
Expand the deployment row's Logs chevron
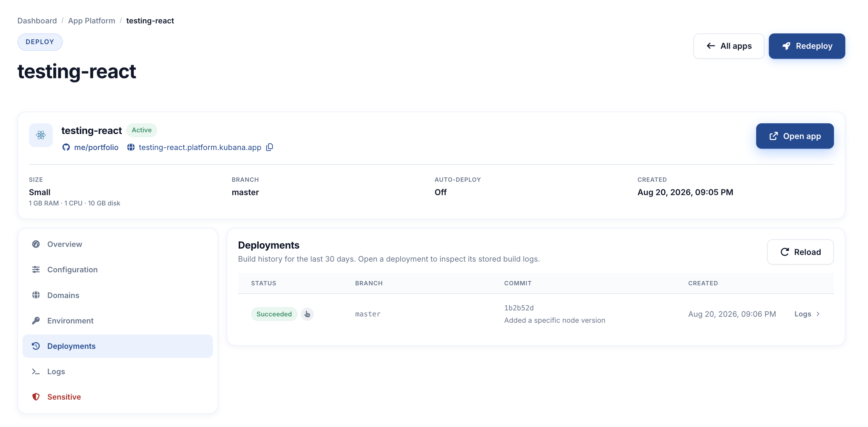[x=818, y=314]
